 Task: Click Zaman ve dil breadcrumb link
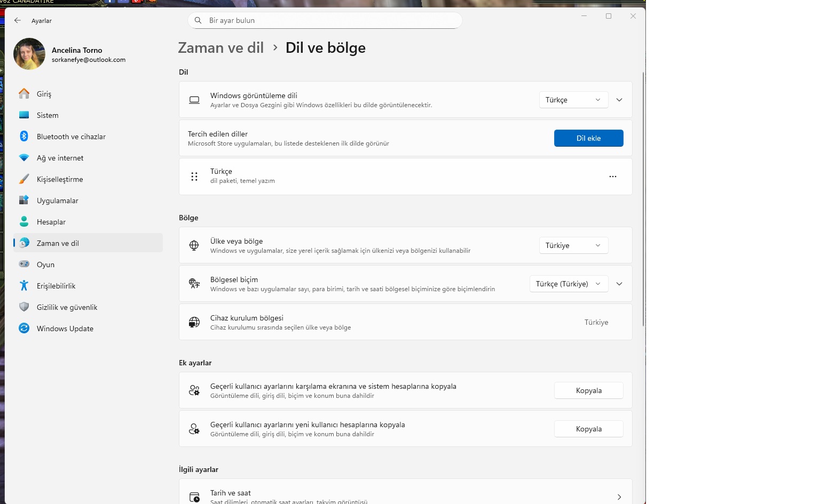coord(221,47)
